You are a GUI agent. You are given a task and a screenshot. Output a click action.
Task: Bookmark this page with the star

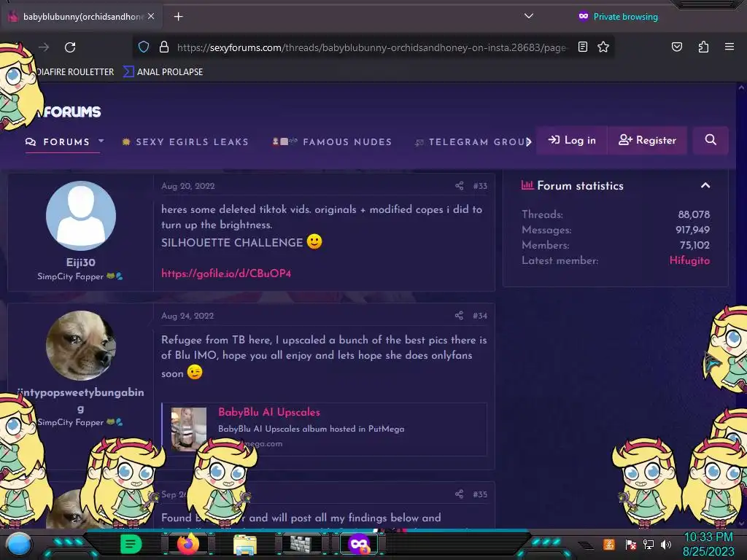[x=603, y=47]
